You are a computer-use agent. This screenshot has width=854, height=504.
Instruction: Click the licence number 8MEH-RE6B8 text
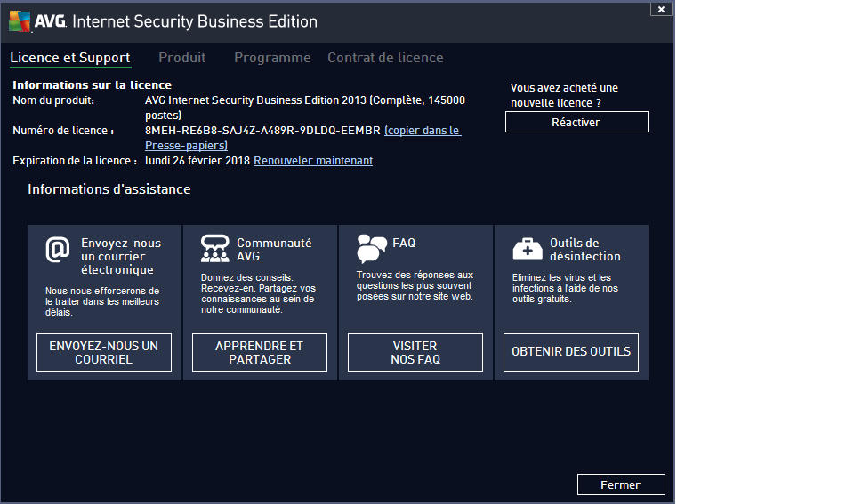coord(262,131)
